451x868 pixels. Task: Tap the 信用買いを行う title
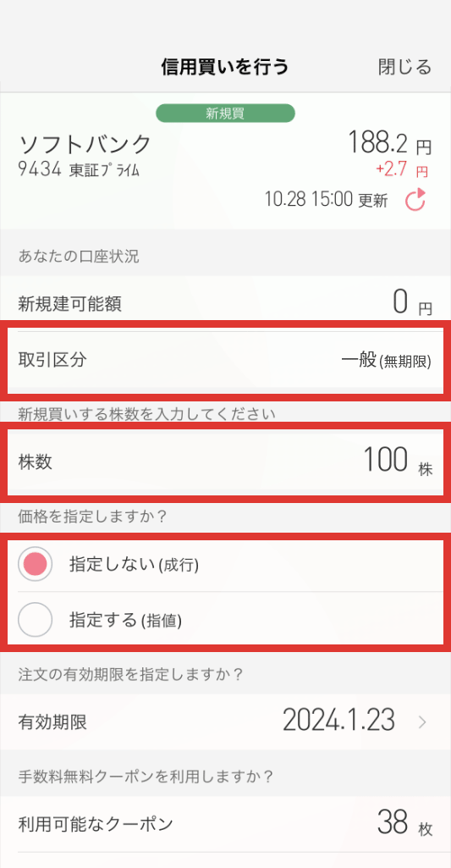point(225,67)
